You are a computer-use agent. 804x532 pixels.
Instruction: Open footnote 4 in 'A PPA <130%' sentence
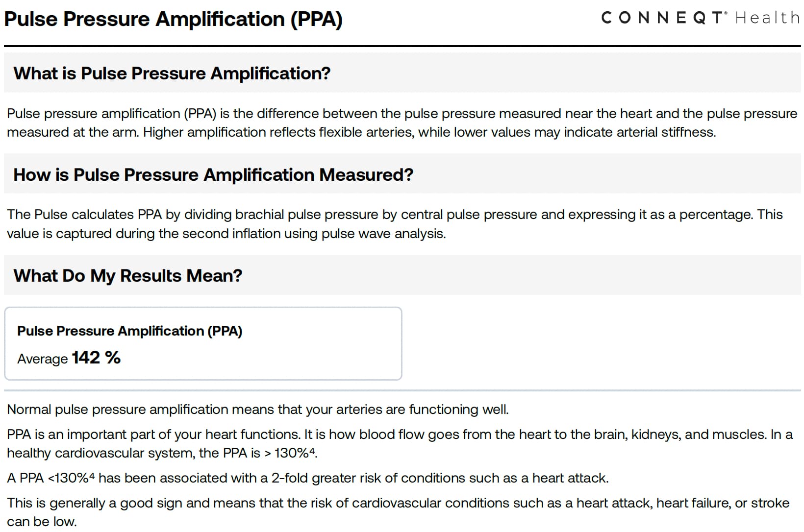pos(92,475)
